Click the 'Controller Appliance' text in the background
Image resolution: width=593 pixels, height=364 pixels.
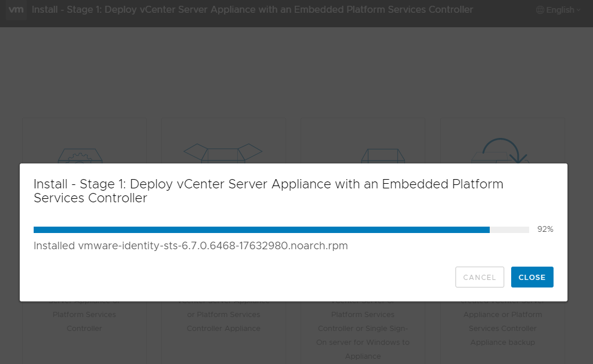(223, 329)
